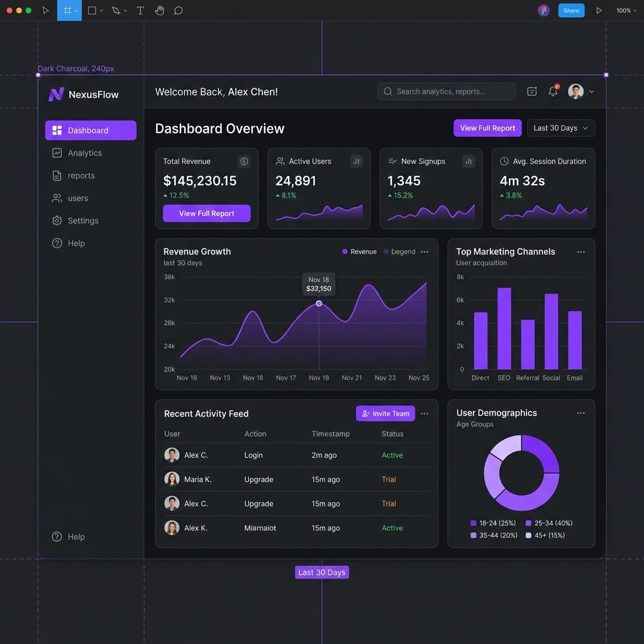Click Maria K. avatar in activity feed

(172, 479)
